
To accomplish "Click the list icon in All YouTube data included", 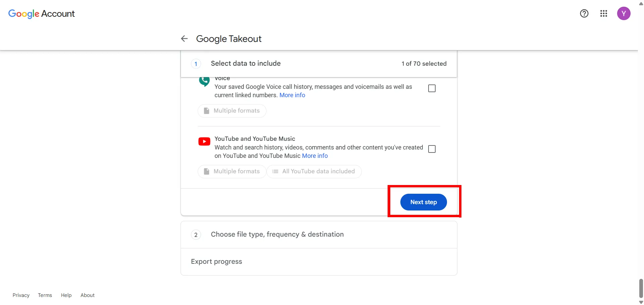I will point(276,171).
